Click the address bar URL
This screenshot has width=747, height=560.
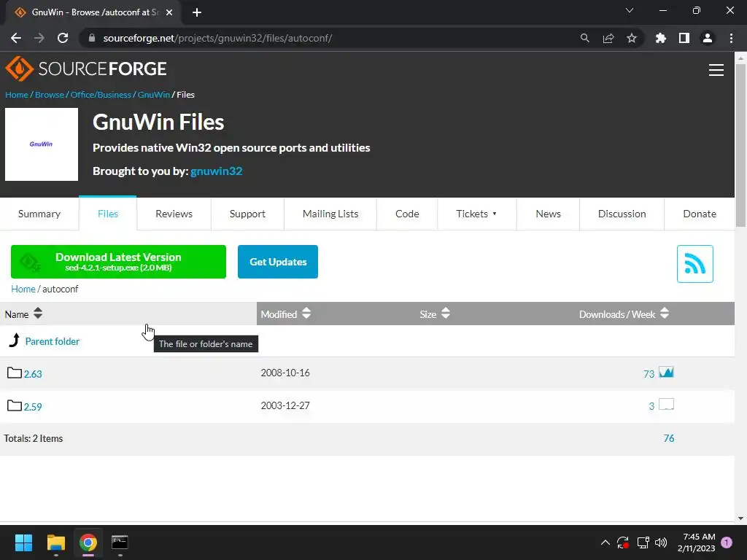click(x=217, y=38)
